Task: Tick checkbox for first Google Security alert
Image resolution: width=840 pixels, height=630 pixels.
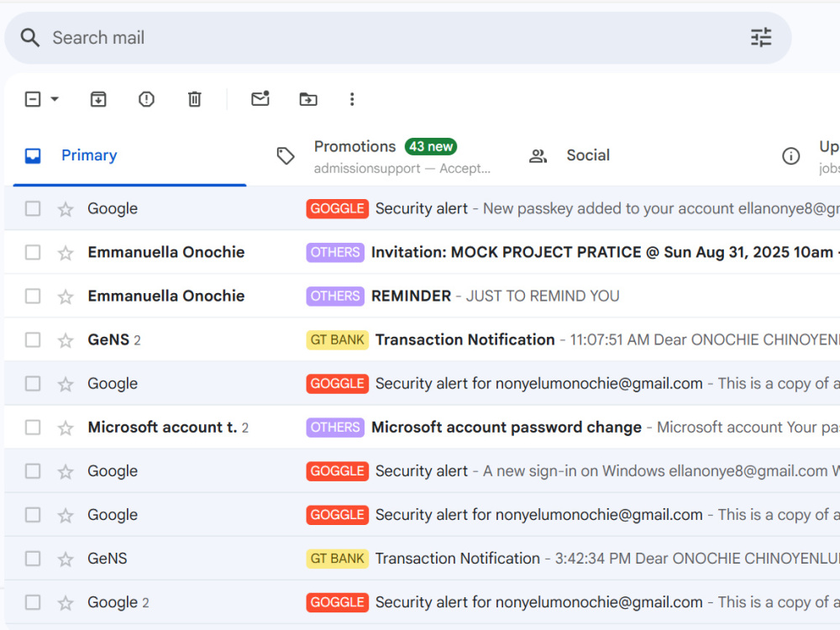Action: pos(33,208)
